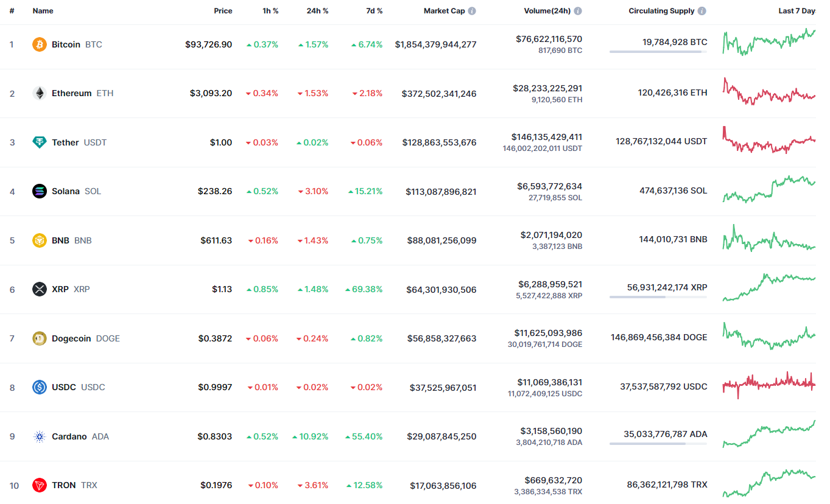Click the TRON logo icon

click(40, 485)
